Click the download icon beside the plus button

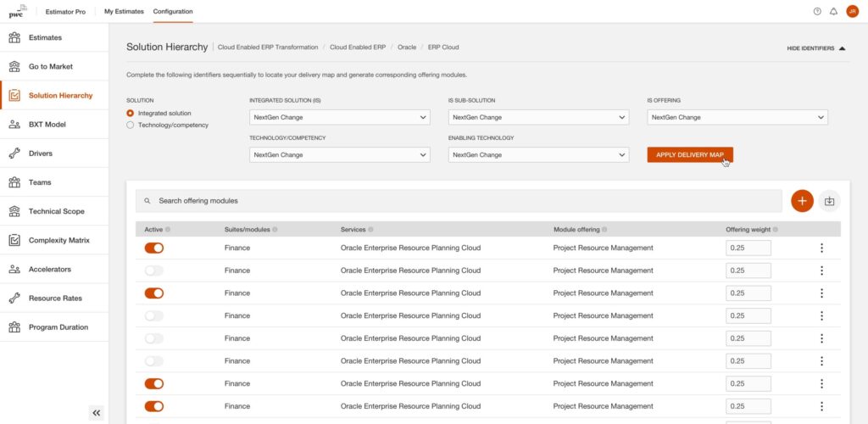coord(829,201)
